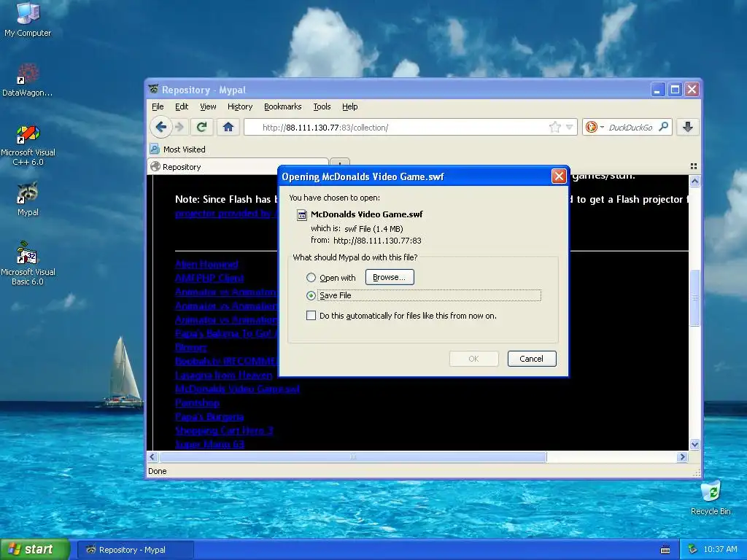Open the Shopping Cart Hero 3 link
Screen dimensions: 747x560
(224, 430)
